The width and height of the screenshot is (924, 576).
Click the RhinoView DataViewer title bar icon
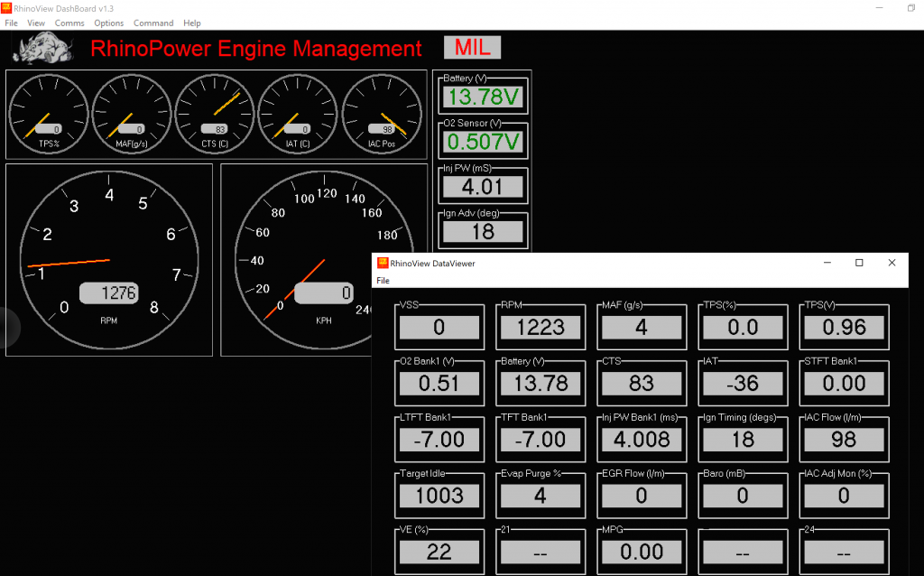click(383, 263)
